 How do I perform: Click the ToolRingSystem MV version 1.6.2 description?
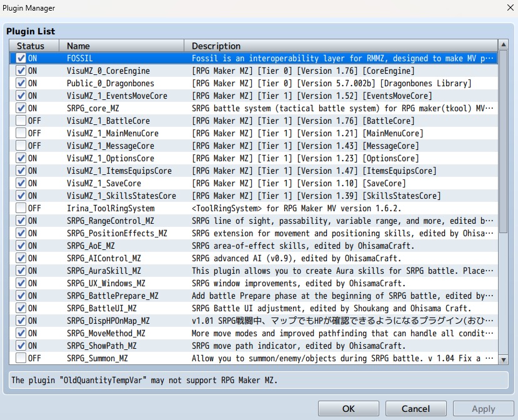pos(296,209)
